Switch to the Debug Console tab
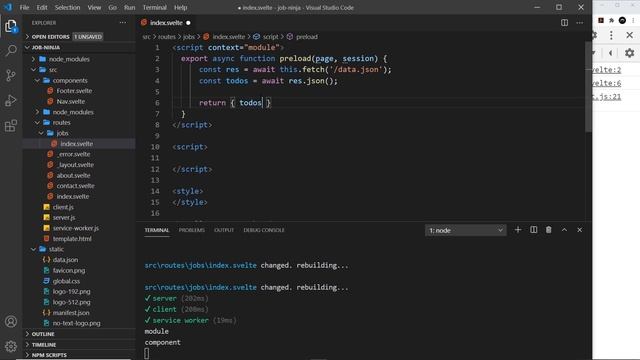Screen dimensions: 640x360 pyautogui.click(x=264, y=230)
